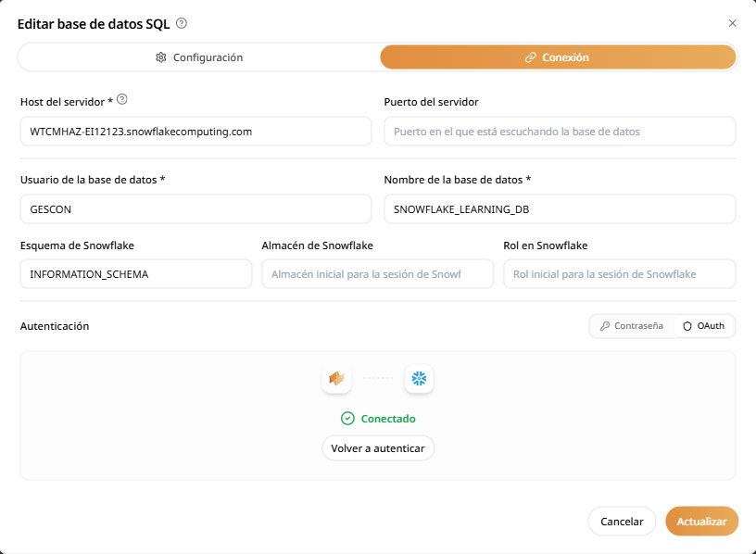756x554 pixels.
Task: Click the Almacén de Snowflake input
Action: coord(378,274)
